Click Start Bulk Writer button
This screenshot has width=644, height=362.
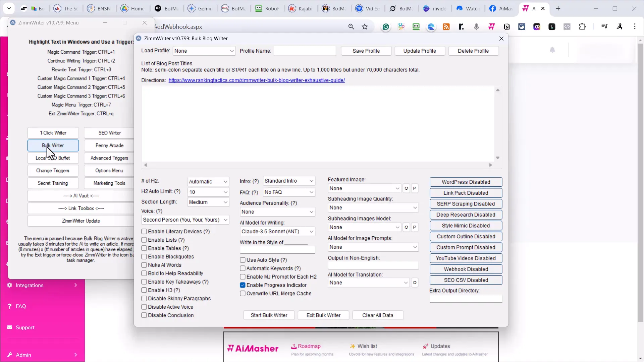tap(269, 315)
